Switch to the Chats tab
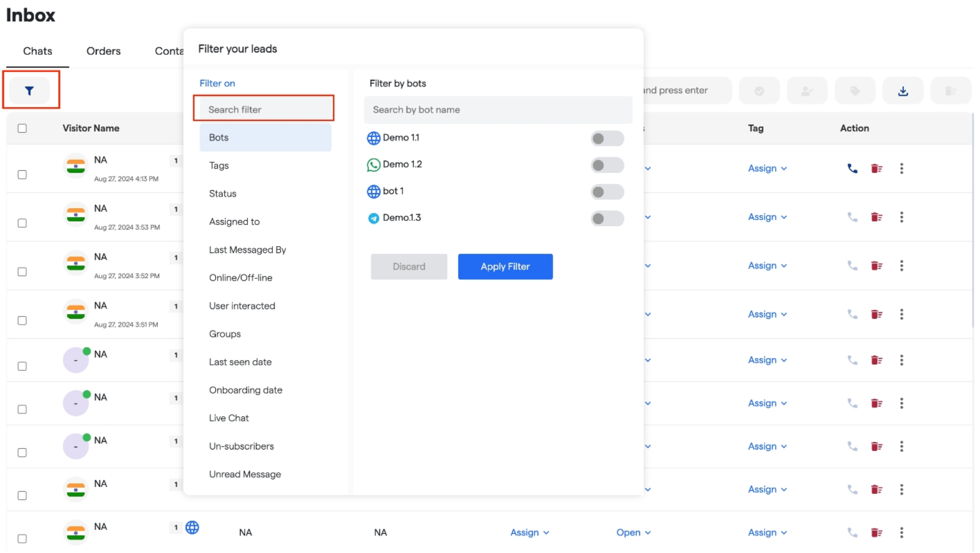Image resolution: width=980 pixels, height=553 pixels. point(37,51)
